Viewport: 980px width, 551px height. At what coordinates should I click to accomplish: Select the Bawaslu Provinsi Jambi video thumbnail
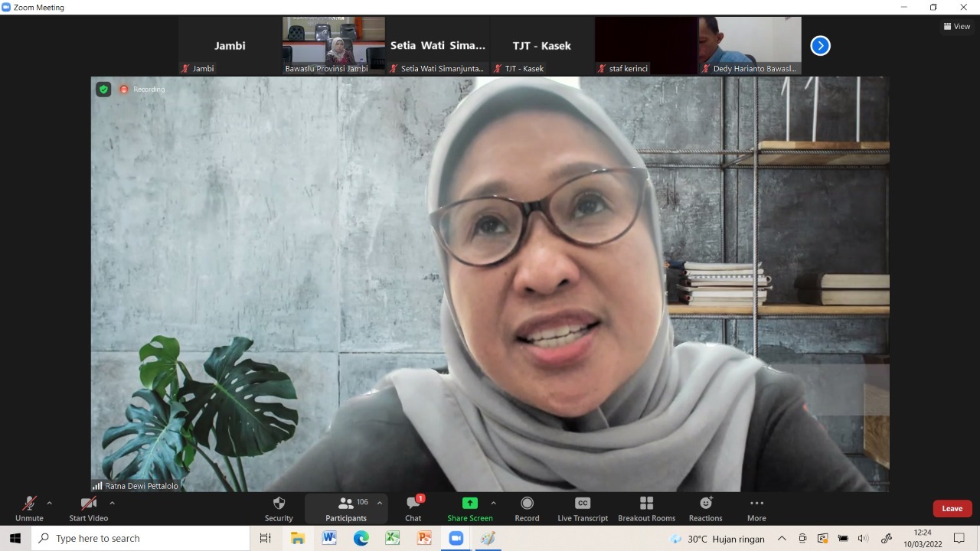[x=334, y=45]
